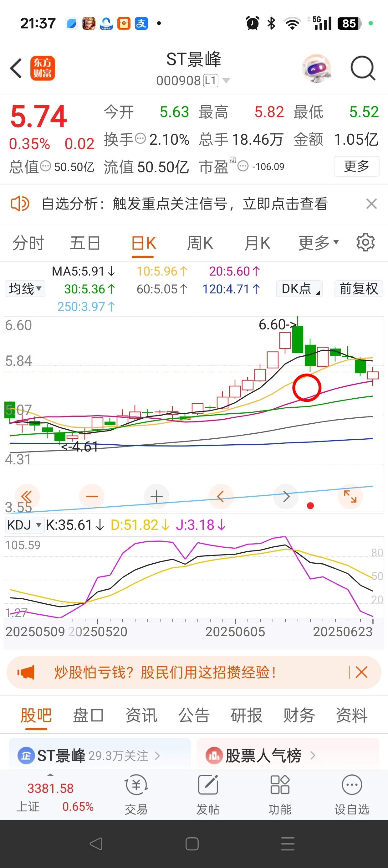Open the 均线 indicator dropdown

[x=25, y=289]
